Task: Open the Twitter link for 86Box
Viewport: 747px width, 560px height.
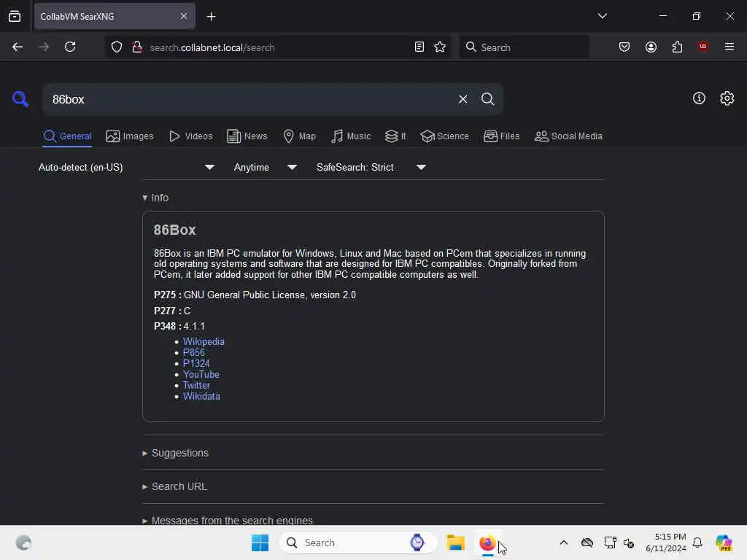Action: click(x=196, y=385)
